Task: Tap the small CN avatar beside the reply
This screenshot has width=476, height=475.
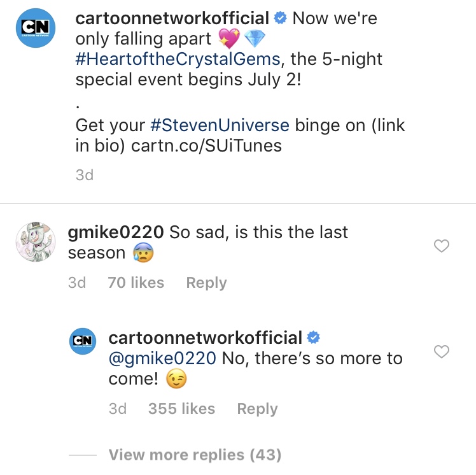Action: (x=83, y=341)
